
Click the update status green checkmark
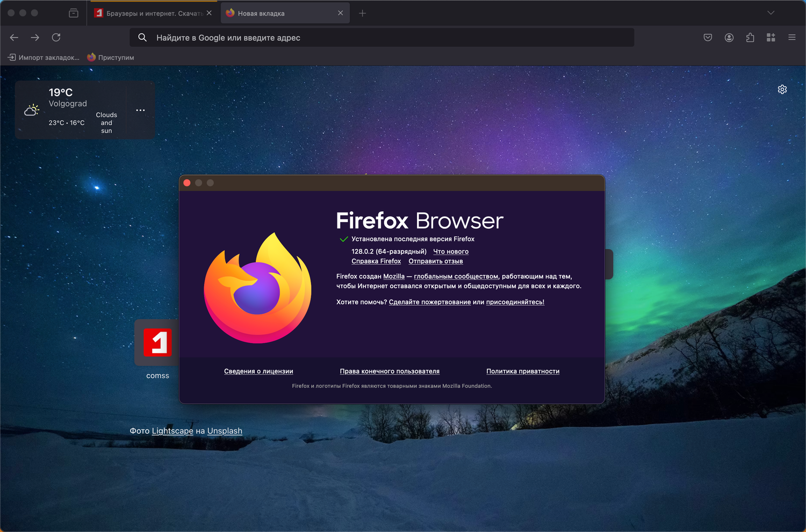pyautogui.click(x=344, y=239)
